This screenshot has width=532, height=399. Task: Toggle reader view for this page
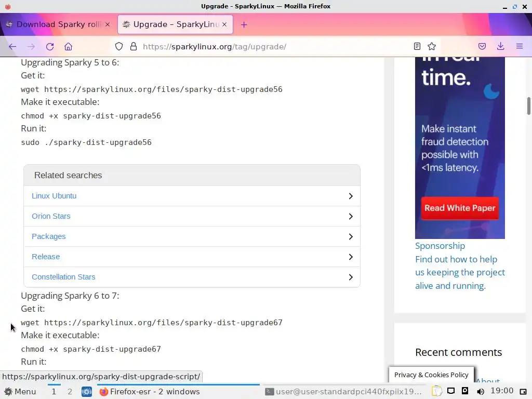[417, 46]
